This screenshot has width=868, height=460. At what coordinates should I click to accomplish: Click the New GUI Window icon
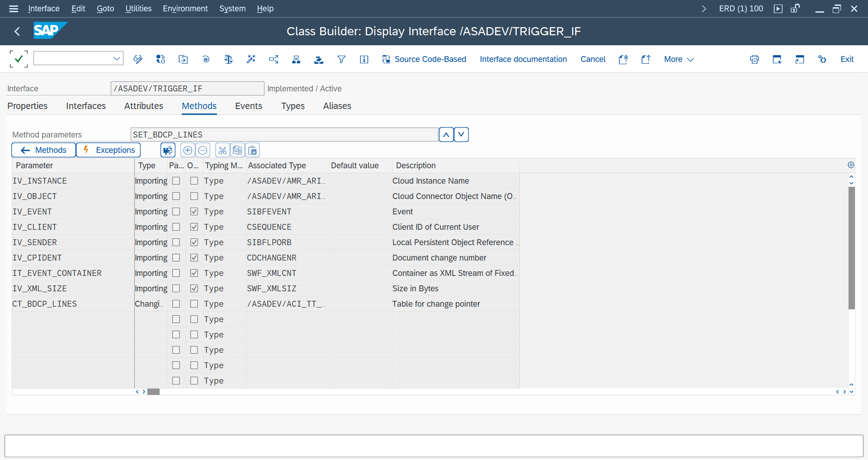point(777,59)
